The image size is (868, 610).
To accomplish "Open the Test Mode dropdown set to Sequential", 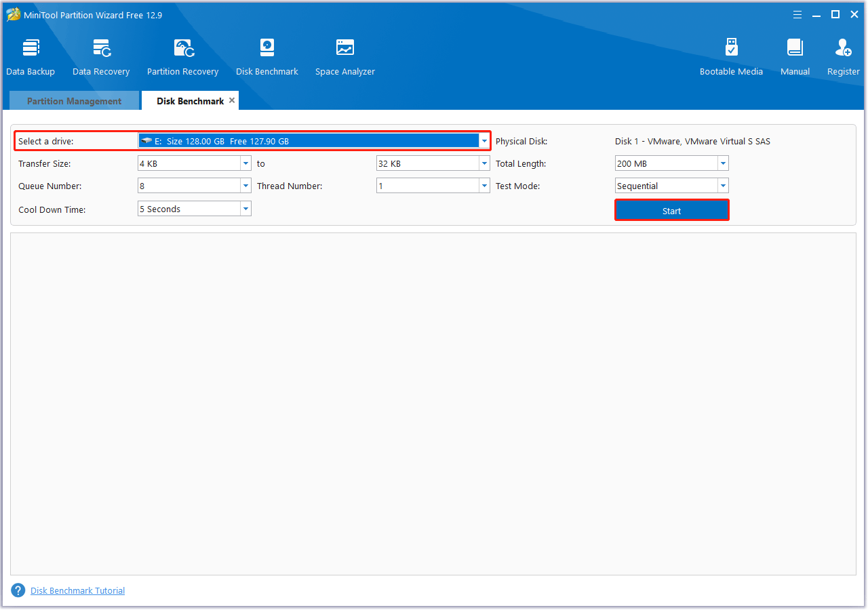I will coord(722,185).
